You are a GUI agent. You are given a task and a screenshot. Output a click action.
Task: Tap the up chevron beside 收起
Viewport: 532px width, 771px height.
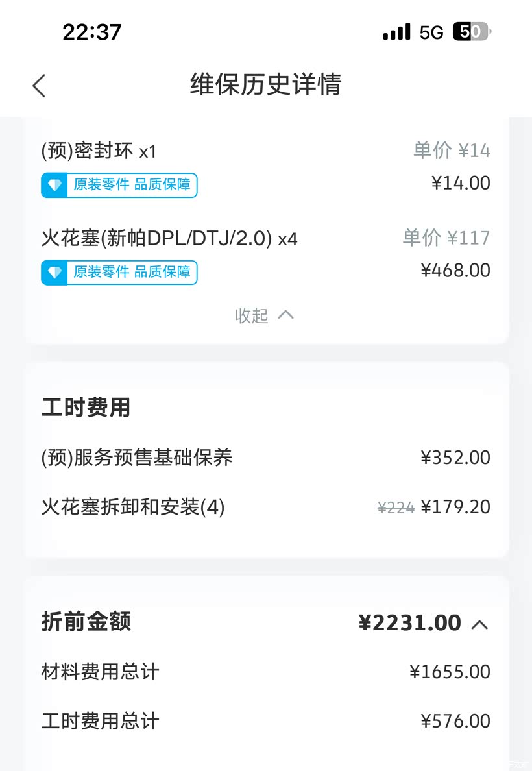coord(285,315)
